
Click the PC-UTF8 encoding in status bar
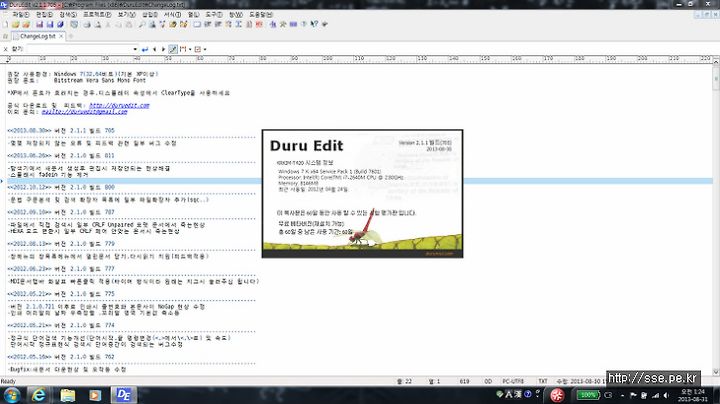(513, 382)
